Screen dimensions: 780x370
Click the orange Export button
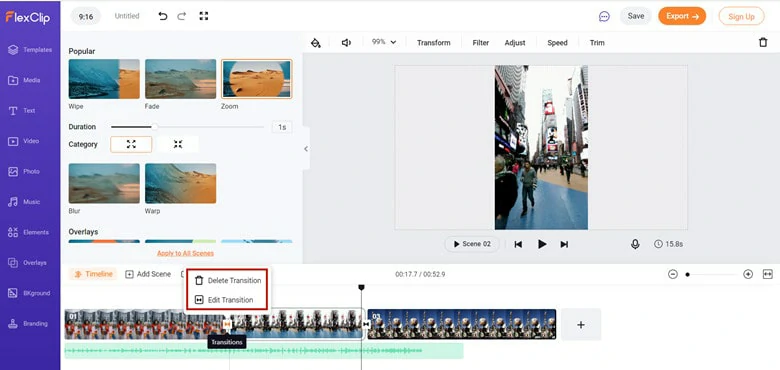click(x=682, y=16)
